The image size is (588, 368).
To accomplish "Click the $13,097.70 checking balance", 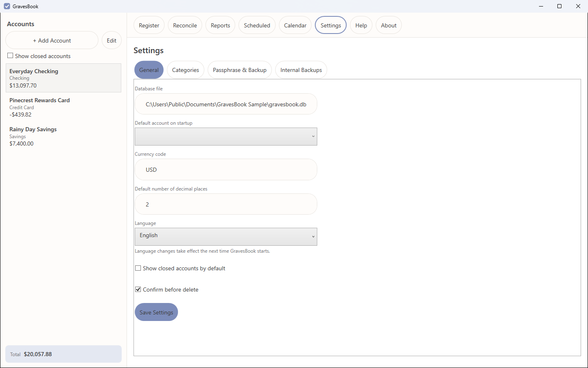I will [23, 85].
